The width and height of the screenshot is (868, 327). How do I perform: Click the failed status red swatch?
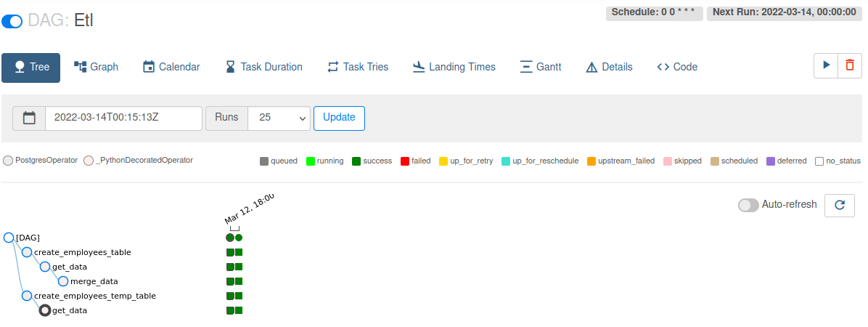(x=404, y=161)
